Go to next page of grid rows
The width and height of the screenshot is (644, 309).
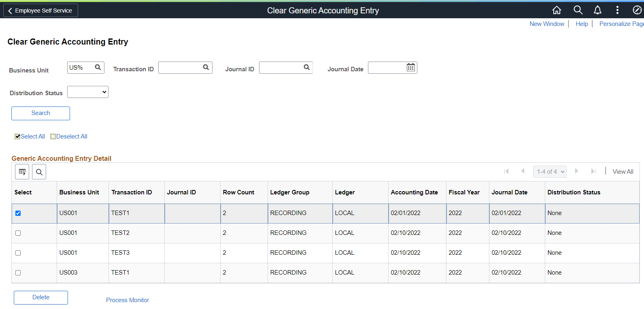click(x=576, y=171)
